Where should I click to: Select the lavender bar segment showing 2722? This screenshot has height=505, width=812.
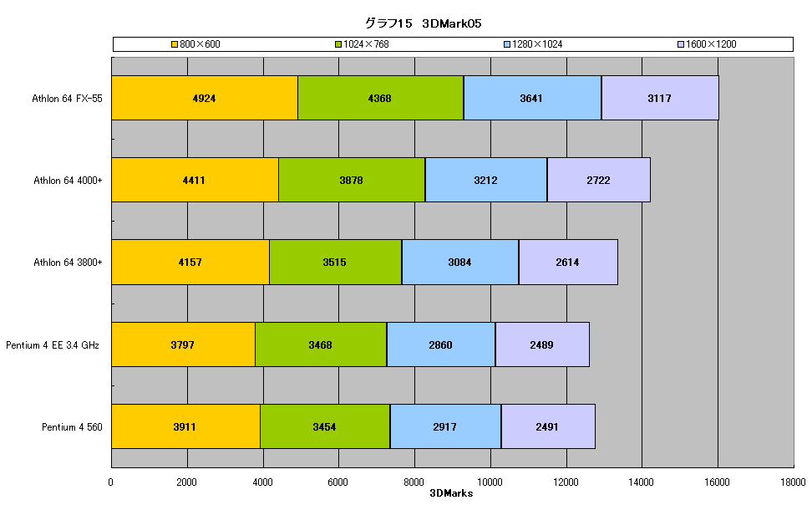pos(599,180)
